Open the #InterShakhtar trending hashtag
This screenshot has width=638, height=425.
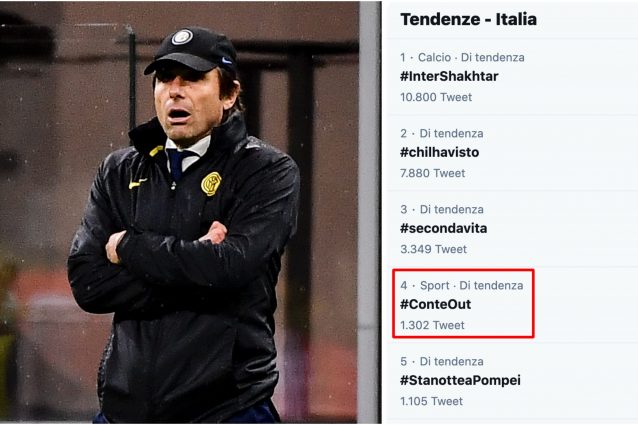[449, 77]
